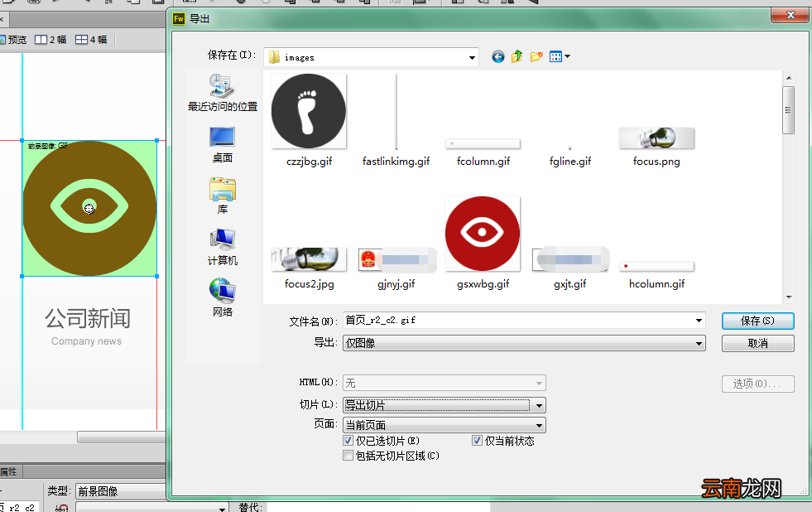Select 库 in the places sidebar
This screenshot has height=512, width=812.
click(x=222, y=196)
